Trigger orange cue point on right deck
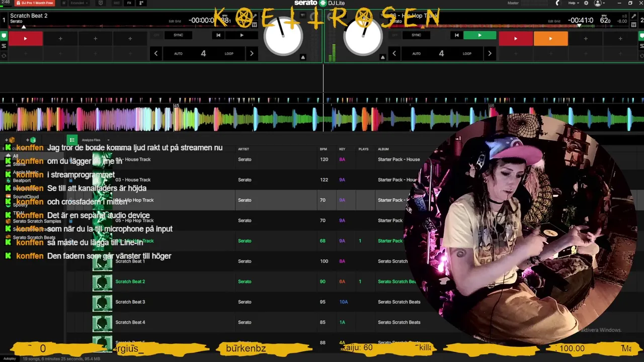This screenshot has height=362, width=644. click(x=550, y=38)
